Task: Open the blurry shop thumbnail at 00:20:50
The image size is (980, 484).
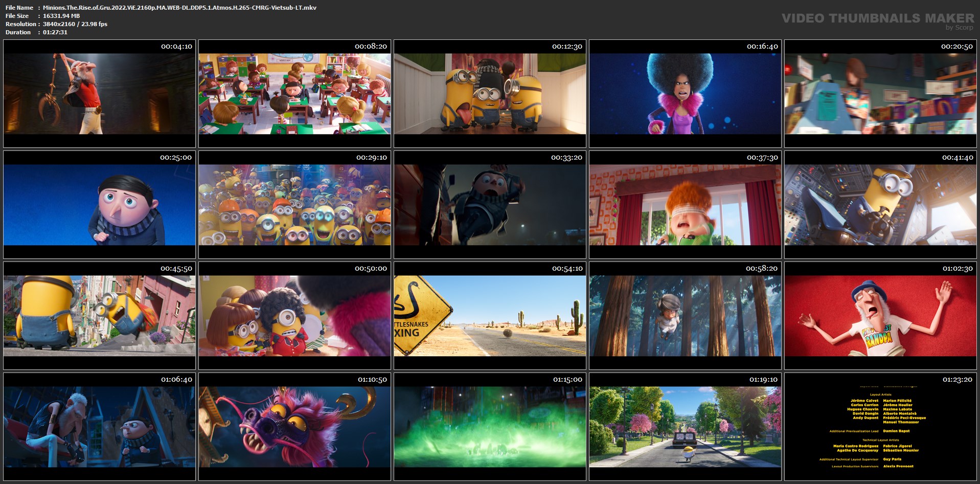Action: (x=880, y=94)
